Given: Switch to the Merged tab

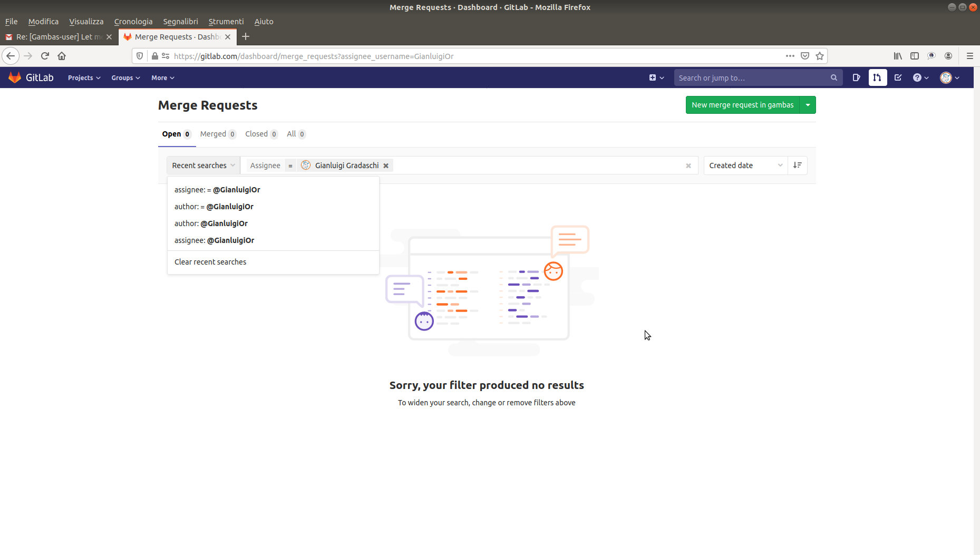Looking at the screenshot, I should pyautogui.click(x=218, y=134).
